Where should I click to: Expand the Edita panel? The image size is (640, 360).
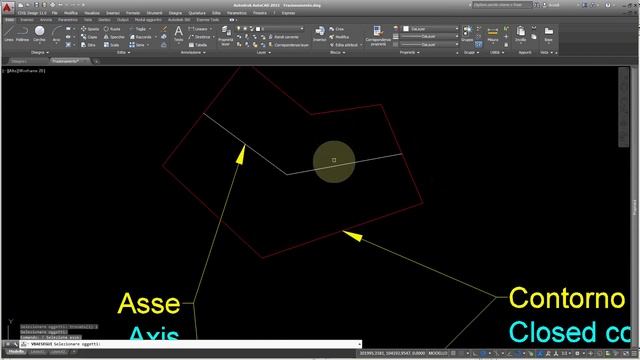123,52
